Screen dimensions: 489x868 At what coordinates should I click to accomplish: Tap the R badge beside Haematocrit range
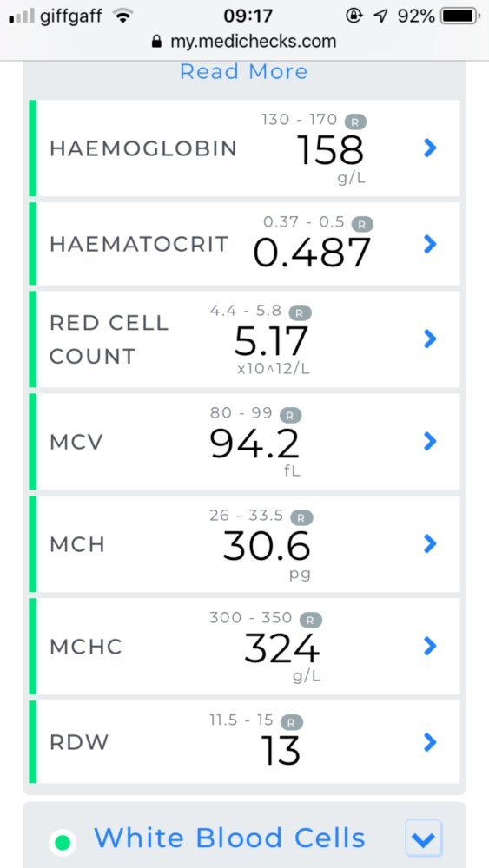point(362,224)
